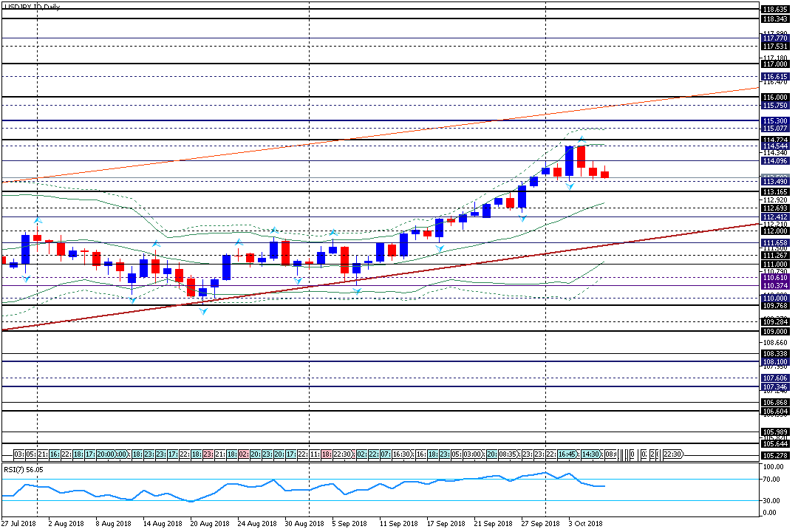Screen dimensions: 798x532
Task: Click the 70.00 RSI scale value
Action: [771, 480]
